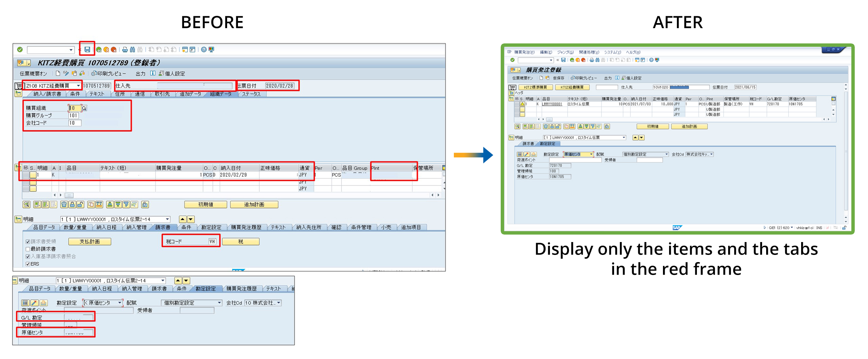Click the Customize Local Layout monitor icon, BEFORE

pyautogui.click(x=211, y=50)
